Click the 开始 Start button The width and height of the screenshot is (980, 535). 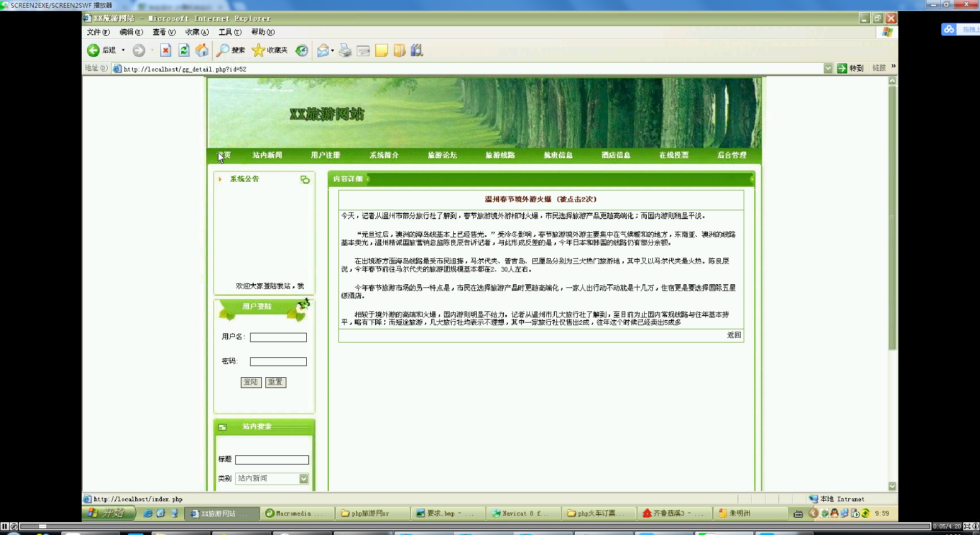click(x=109, y=513)
